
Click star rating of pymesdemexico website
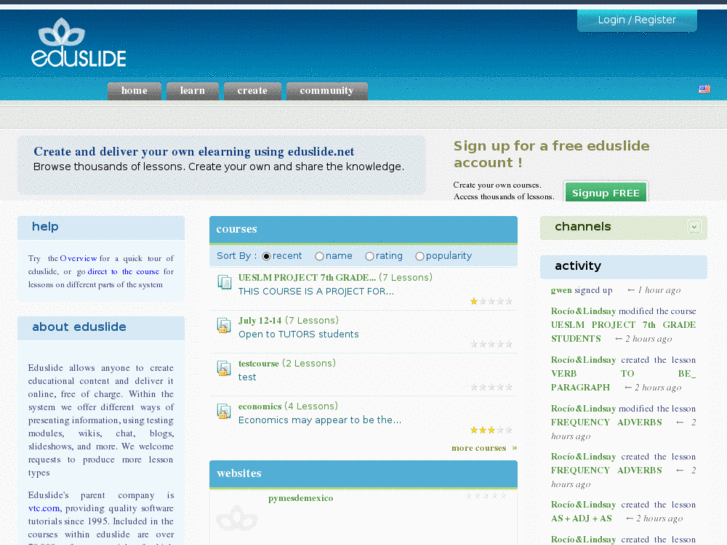(x=486, y=496)
